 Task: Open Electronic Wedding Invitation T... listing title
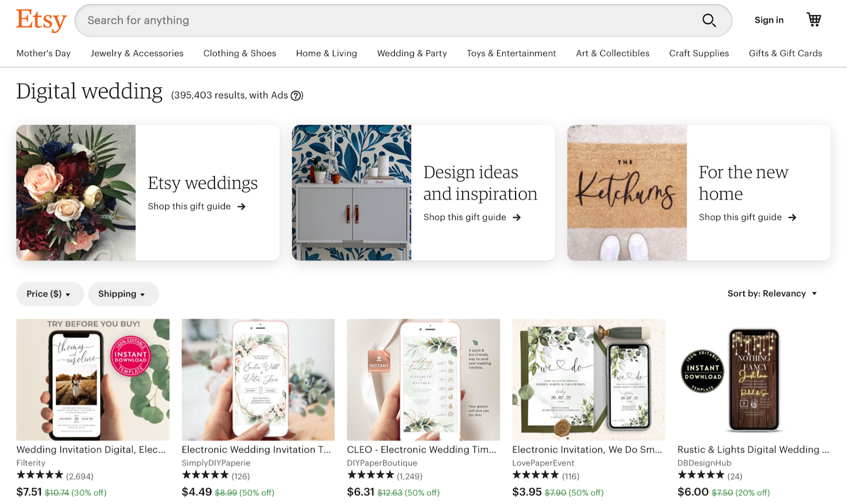click(256, 449)
